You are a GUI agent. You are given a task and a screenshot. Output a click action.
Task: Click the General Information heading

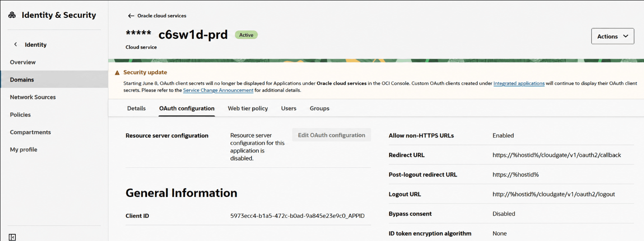[x=182, y=193]
